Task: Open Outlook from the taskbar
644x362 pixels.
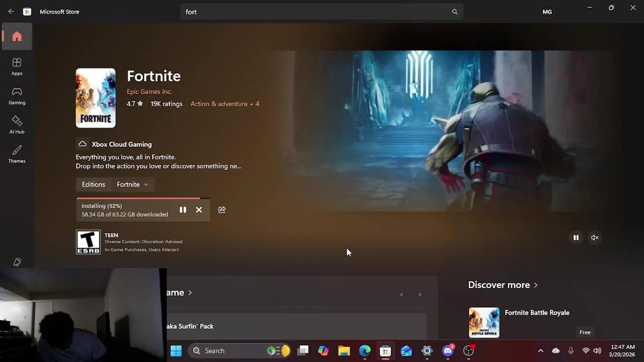Action: [x=406, y=350]
